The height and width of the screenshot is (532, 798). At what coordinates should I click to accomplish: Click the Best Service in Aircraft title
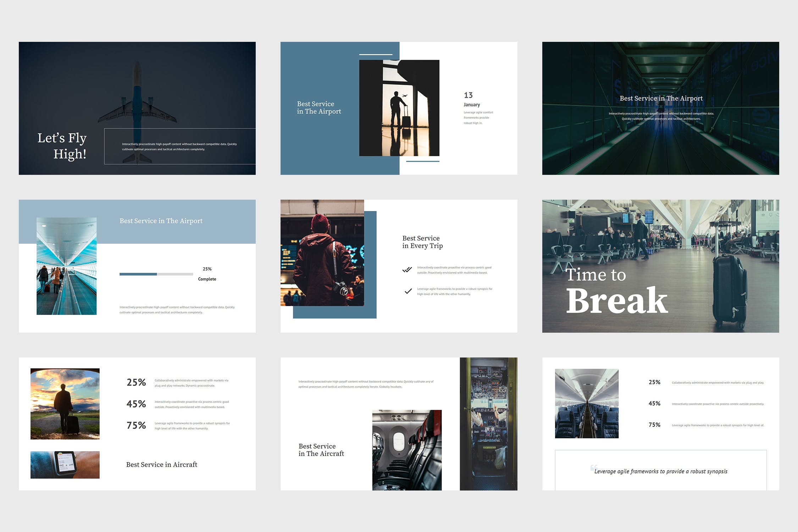coord(161,465)
